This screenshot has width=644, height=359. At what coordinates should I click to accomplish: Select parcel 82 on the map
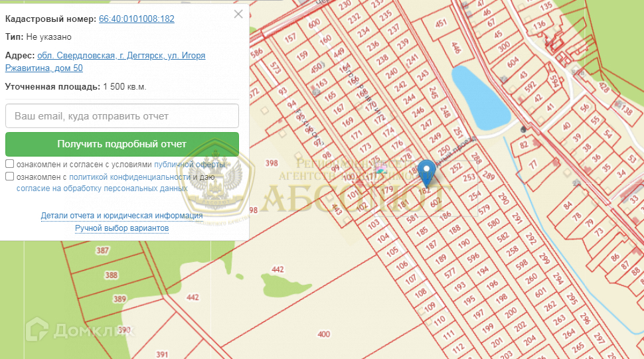tap(524, 145)
